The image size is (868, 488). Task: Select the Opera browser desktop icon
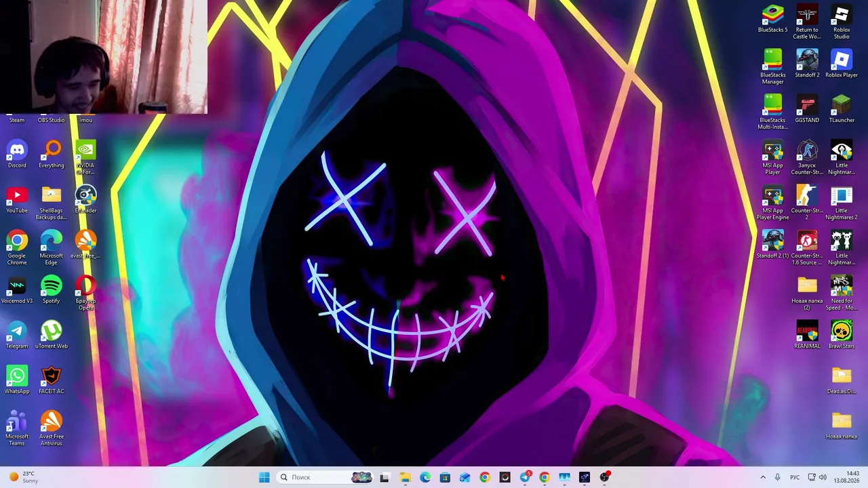click(85, 293)
